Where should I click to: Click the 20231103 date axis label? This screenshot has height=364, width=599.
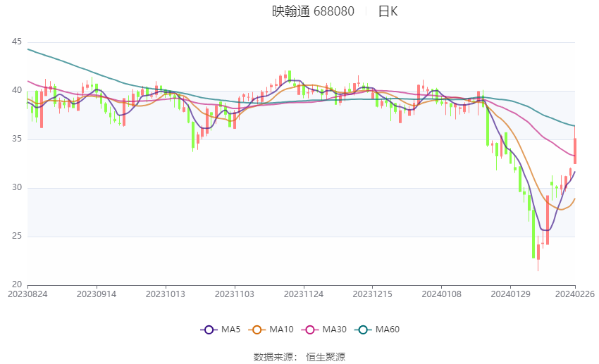click(x=235, y=294)
